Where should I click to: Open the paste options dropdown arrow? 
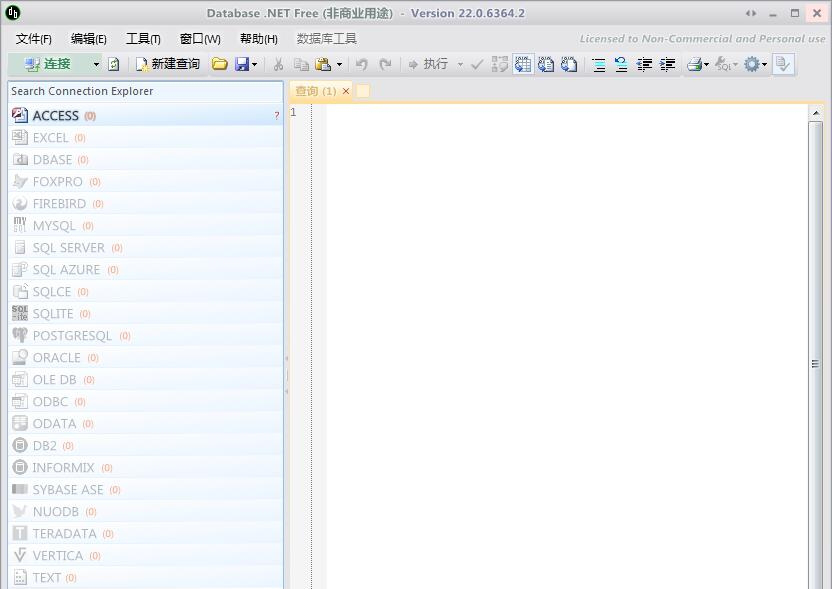(x=340, y=64)
